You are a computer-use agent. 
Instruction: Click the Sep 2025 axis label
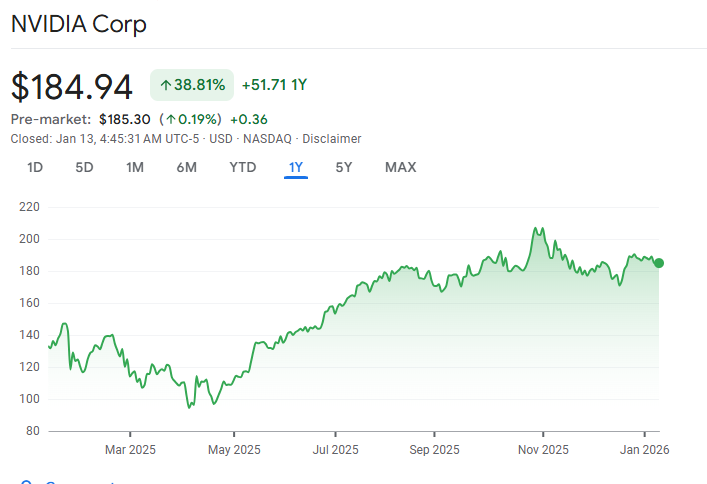[x=435, y=449]
